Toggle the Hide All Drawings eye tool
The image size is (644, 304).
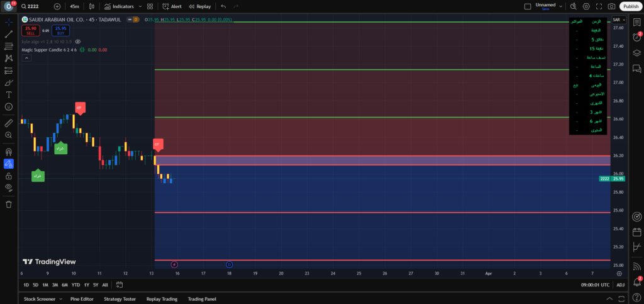(9, 188)
